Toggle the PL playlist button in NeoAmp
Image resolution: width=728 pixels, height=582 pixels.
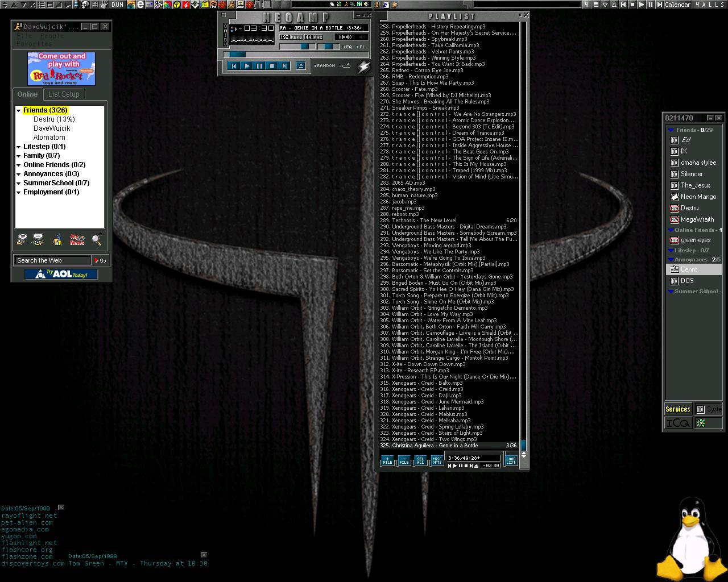[361, 47]
